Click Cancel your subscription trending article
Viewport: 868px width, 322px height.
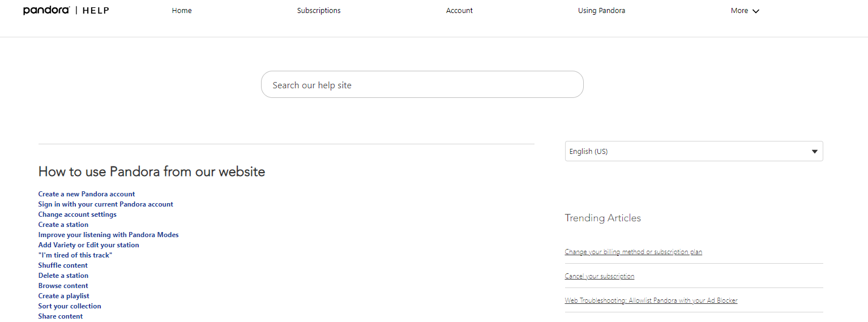tap(600, 276)
